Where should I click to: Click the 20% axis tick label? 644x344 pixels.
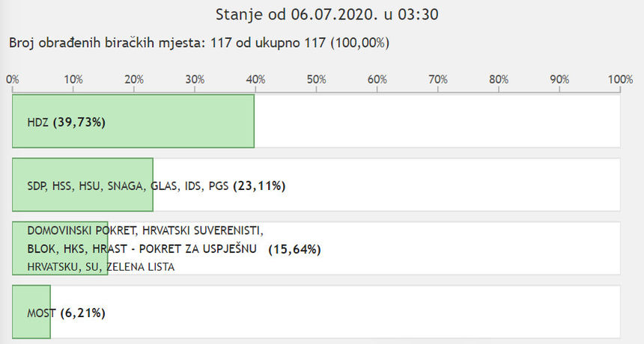tap(134, 79)
